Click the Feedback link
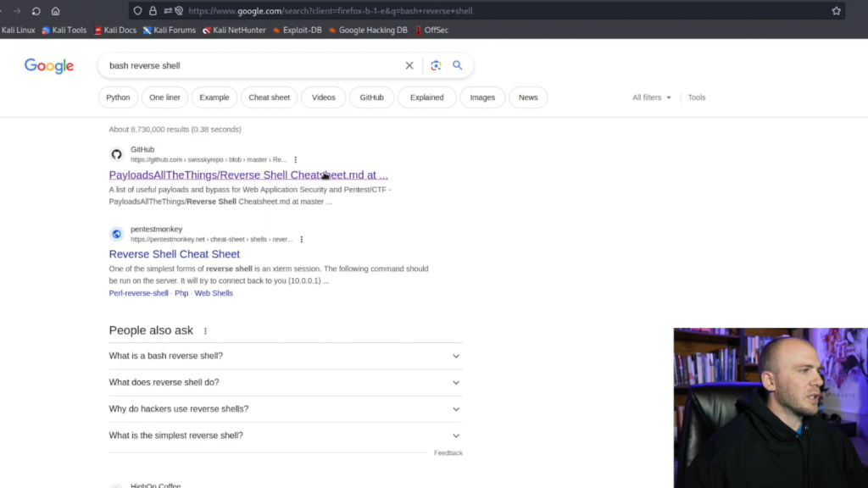 click(x=448, y=453)
